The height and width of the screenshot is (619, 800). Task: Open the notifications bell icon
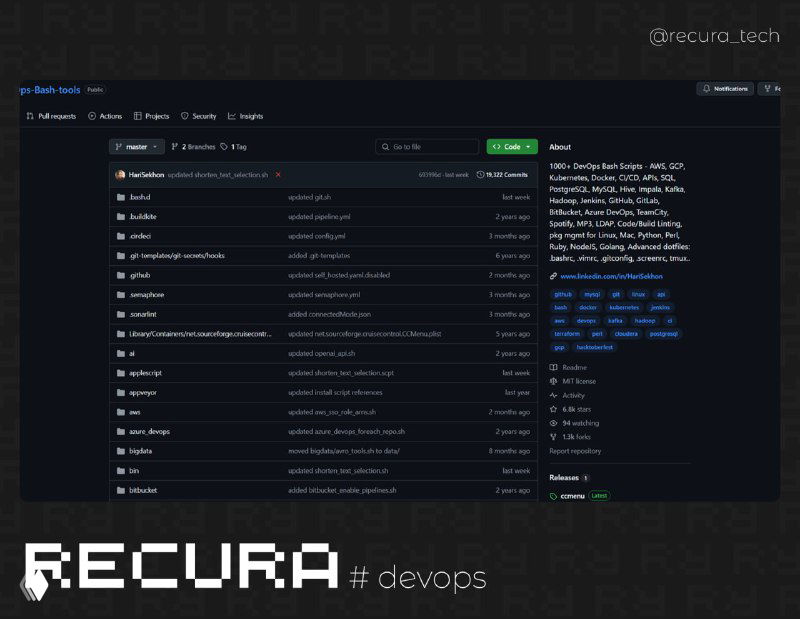tap(709, 88)
